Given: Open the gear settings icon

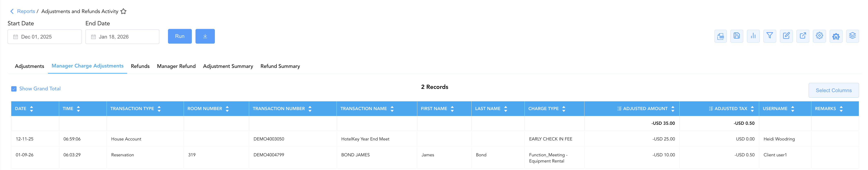Looking at the screenshot, I should point(819,36).
